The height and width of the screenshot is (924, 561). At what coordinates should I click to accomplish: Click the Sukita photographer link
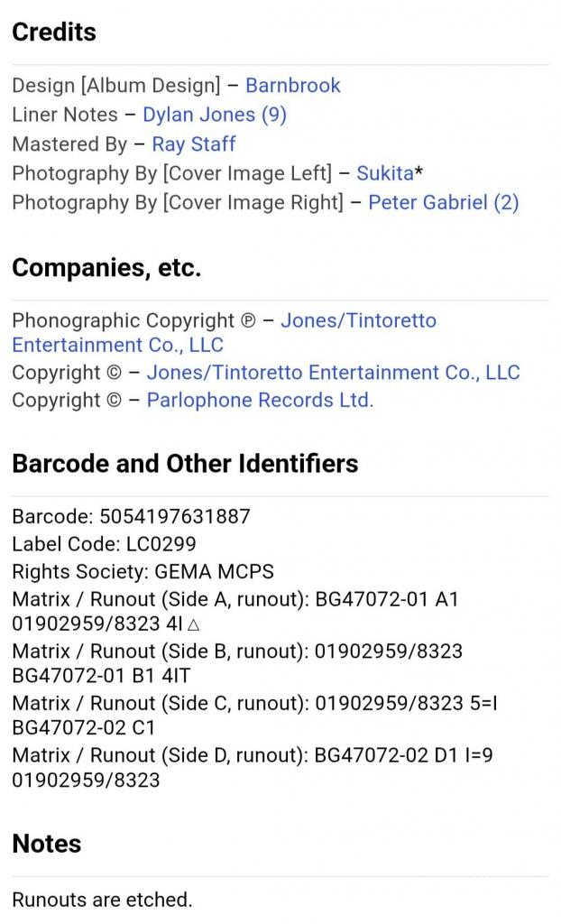385,173
